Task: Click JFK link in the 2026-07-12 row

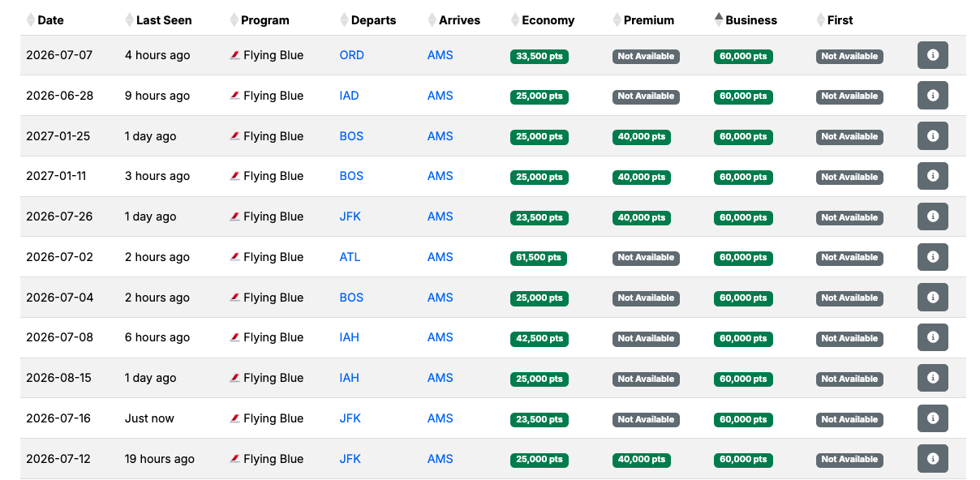Action: pyautogui.click(x=350, y=459)
